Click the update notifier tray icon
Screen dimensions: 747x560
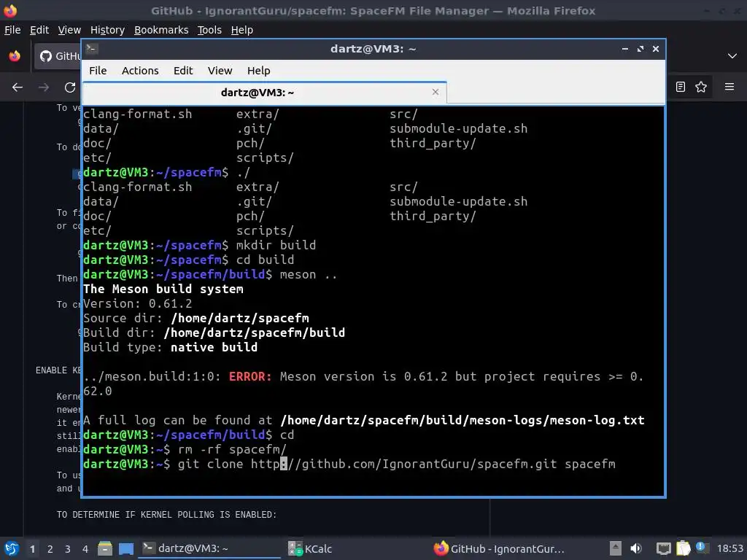click(701, 547)
